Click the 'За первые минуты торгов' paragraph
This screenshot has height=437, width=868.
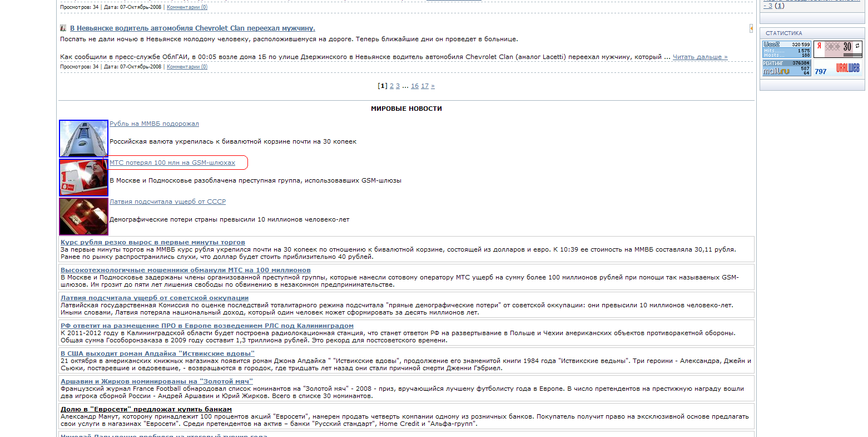click(x=398, y=253)
